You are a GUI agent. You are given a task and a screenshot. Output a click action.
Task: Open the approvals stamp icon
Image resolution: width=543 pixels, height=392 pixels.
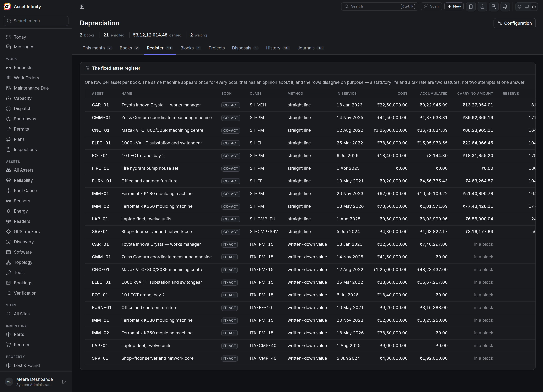tap(482, 6)
